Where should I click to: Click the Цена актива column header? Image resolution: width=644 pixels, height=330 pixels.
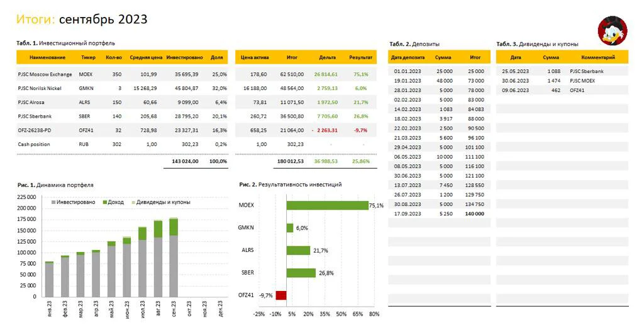pos(255,57)
